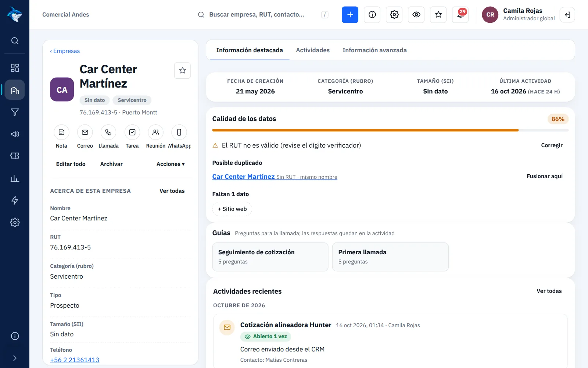Open the megaphone campaigns icon in sidebar
The height and width of the screenshot is (368, 588).
[x=15, y=134]
